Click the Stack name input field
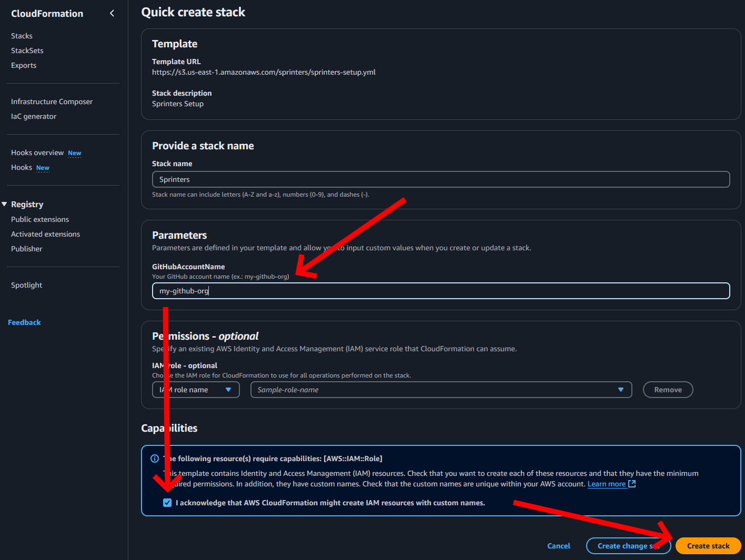Image resolution: width=745 pixels, height=560 pixels. tap(441, 179)
